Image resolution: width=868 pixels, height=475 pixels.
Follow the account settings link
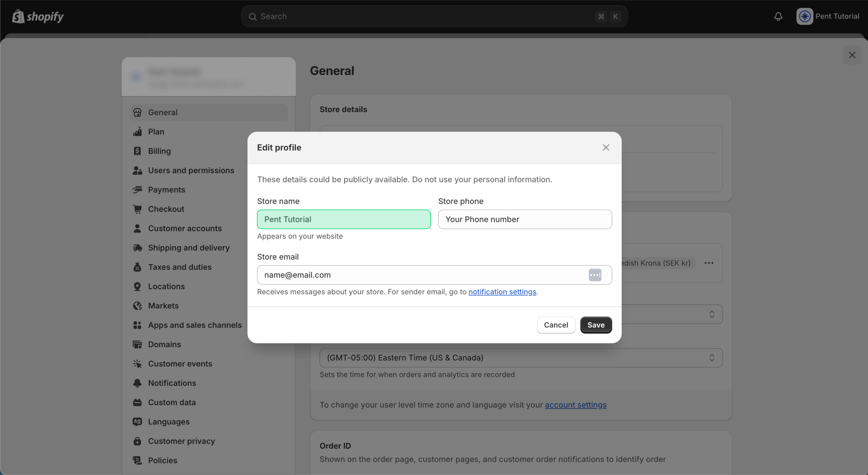[x=576, y=405]
